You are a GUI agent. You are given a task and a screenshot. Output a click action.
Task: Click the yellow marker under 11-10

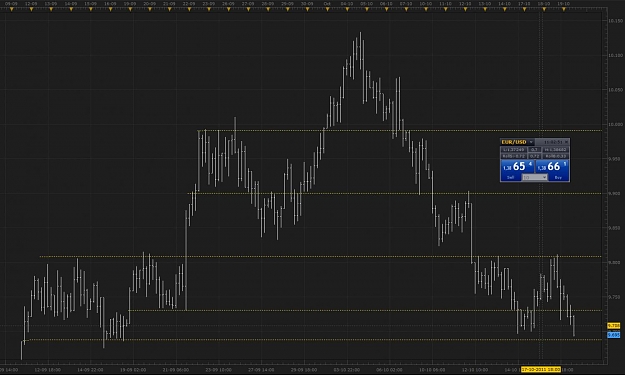(x=446, y=9)
